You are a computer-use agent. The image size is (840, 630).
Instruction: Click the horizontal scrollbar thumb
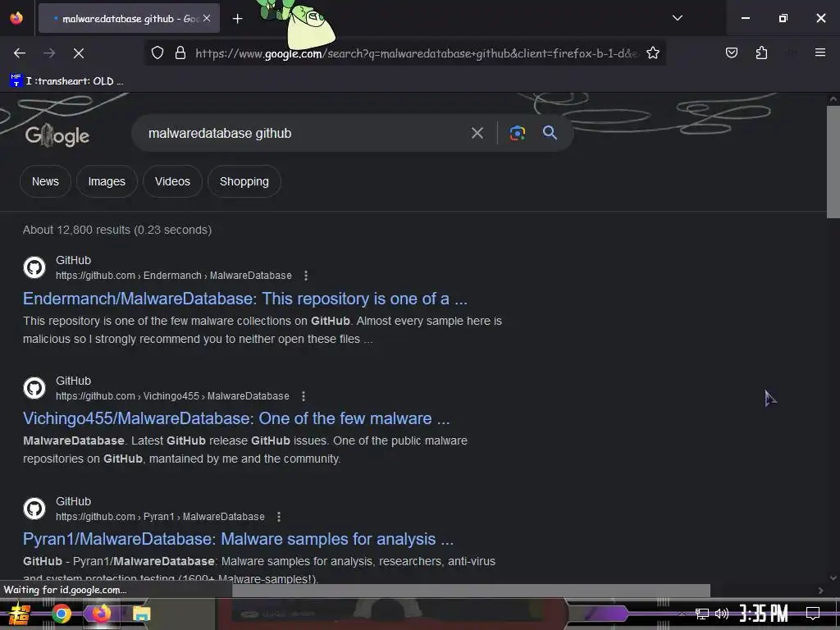471,590
